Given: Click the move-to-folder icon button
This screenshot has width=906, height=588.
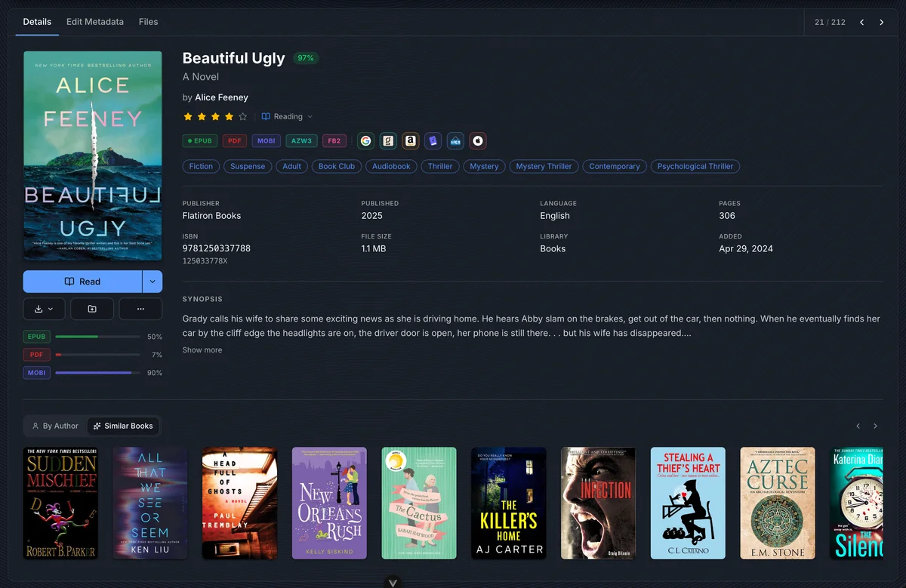Looking at the screenshot, I should pos(92,309).
